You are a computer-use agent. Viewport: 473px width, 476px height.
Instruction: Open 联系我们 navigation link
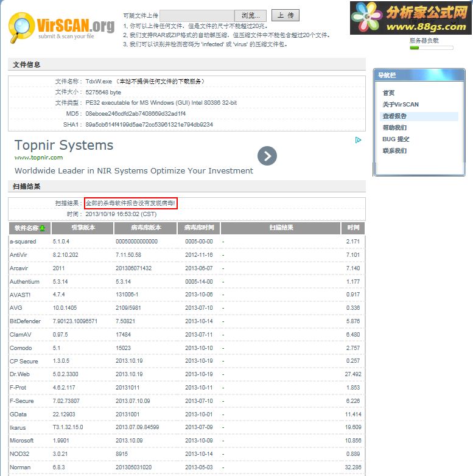(x=394, y=150)
